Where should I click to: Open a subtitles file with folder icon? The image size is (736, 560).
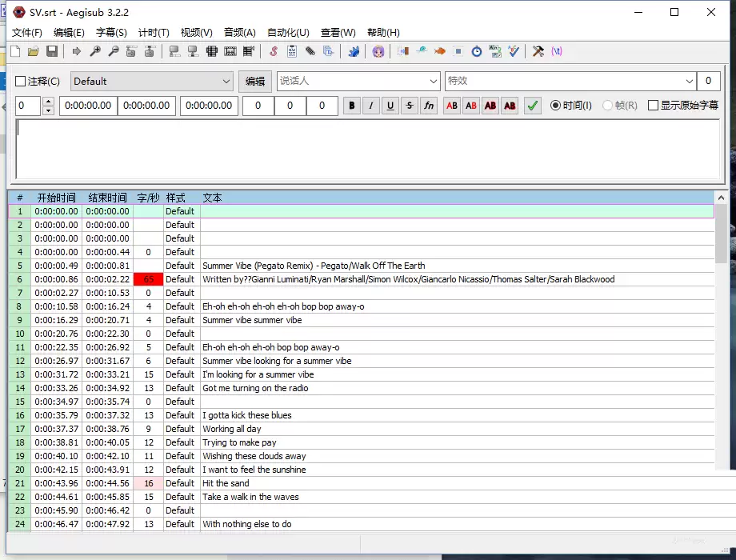click(x=34, y=51)
